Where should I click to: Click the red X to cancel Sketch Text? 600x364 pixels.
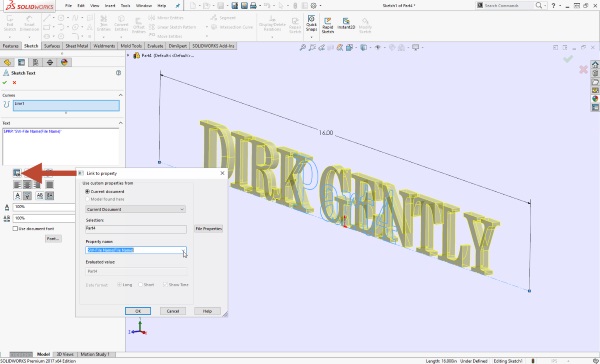coord(15,83)
